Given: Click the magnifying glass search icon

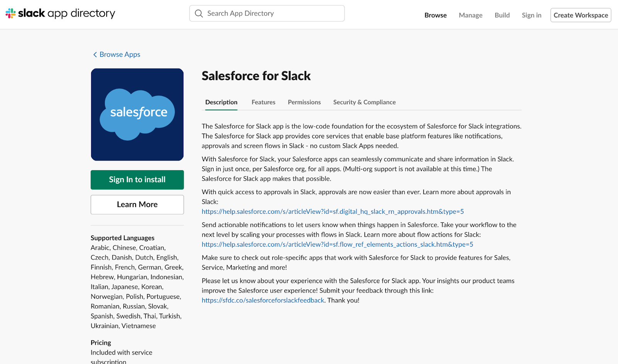Looking at the screenshot, I should pos(199,13).
